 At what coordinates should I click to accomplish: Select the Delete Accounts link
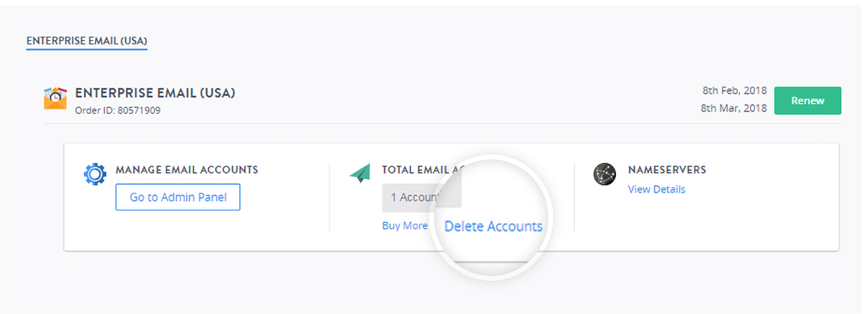point(493,227)
